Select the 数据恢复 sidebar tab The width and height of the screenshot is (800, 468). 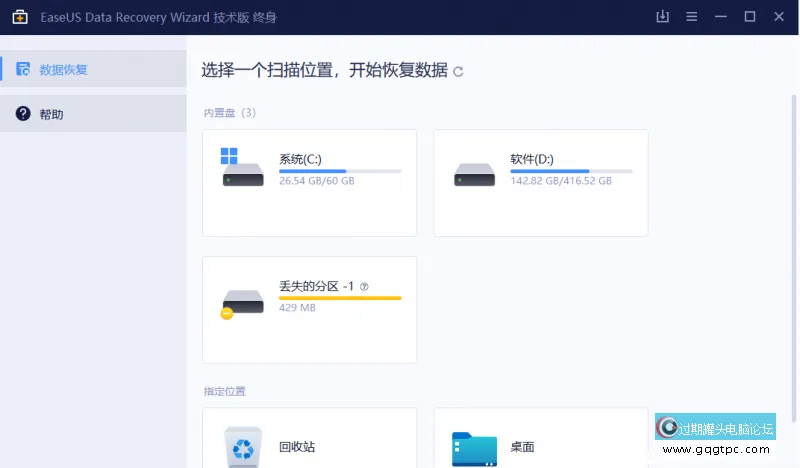93,69
